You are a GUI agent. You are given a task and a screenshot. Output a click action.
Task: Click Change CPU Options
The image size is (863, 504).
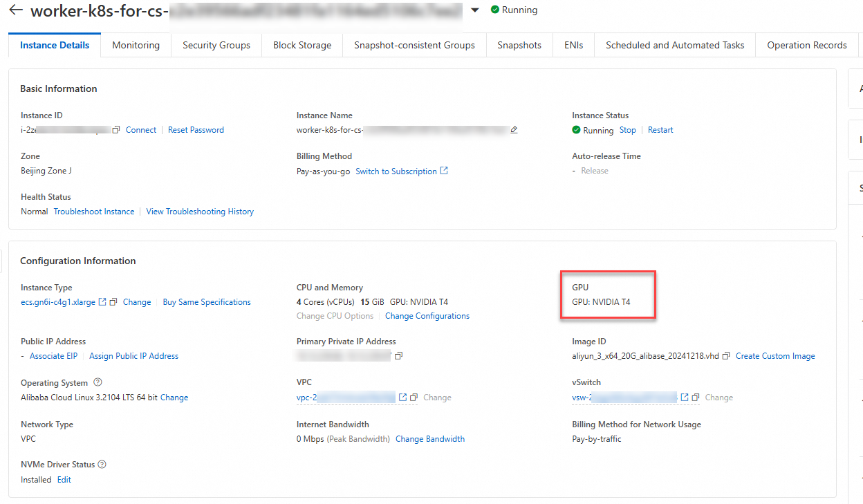[335, 316]
